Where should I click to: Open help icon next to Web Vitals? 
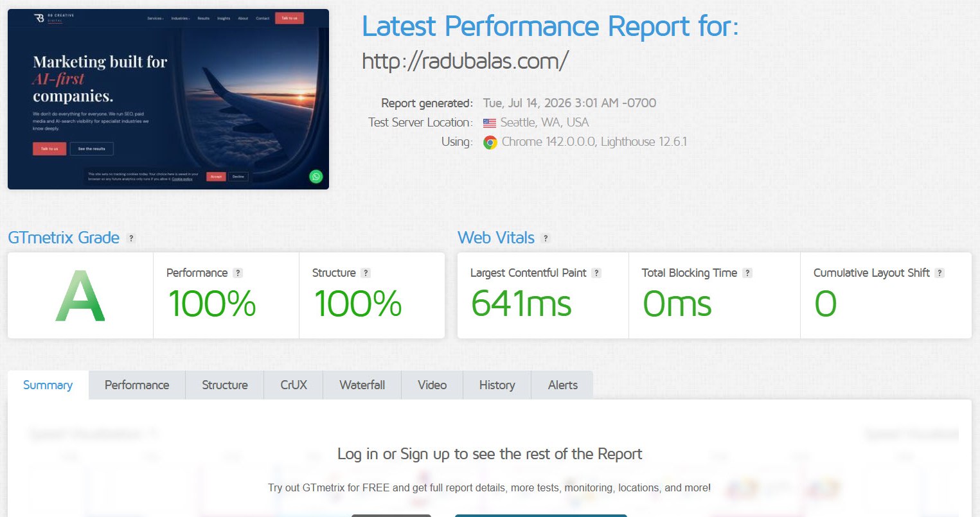pos(546,238)
